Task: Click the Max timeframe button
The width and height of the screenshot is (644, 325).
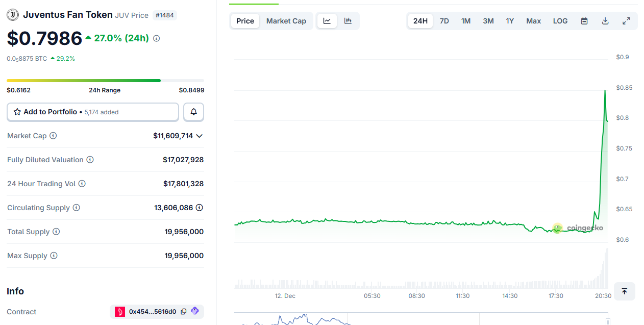Action: (x=533, y=20)
